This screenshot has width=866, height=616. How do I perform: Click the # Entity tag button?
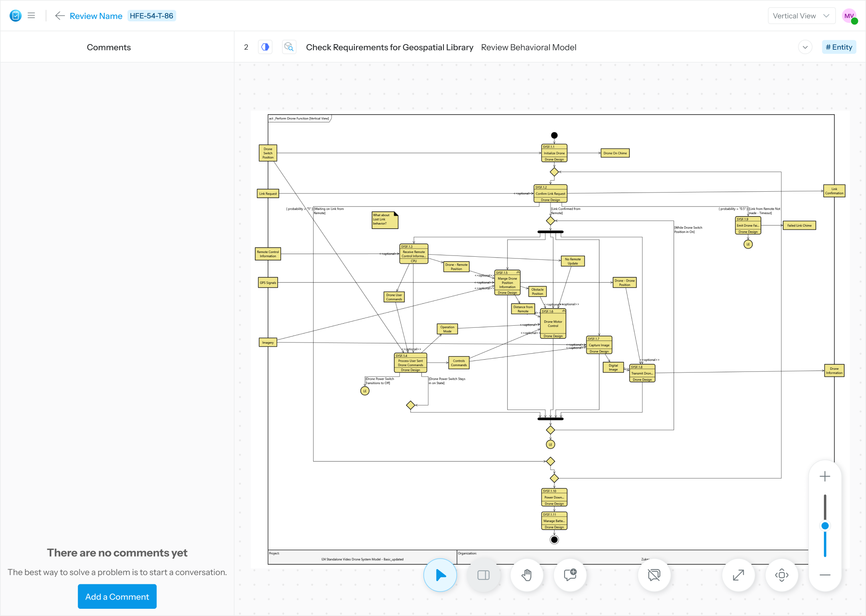click(x=839, y=47)
